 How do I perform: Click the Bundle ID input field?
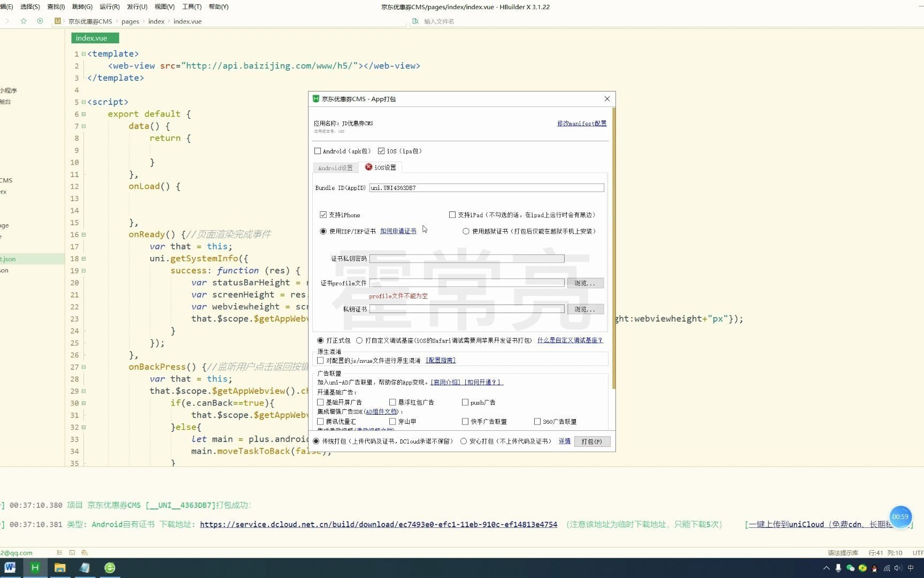click(487, 188)
